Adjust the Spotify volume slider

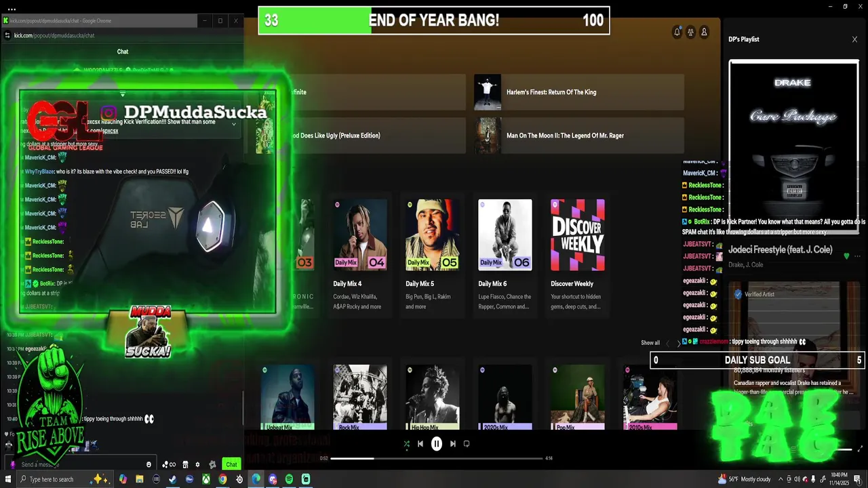(x=842, y=449)
